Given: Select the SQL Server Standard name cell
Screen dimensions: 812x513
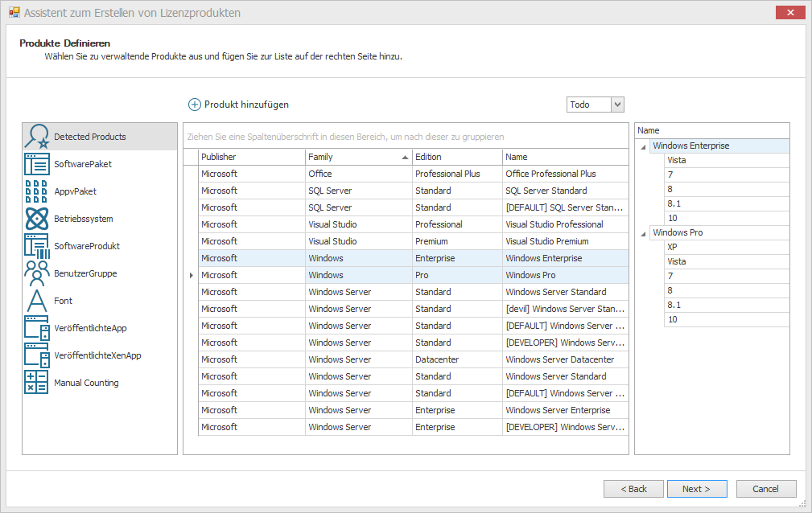Looking at the screenshot, I should pos(566,191).
